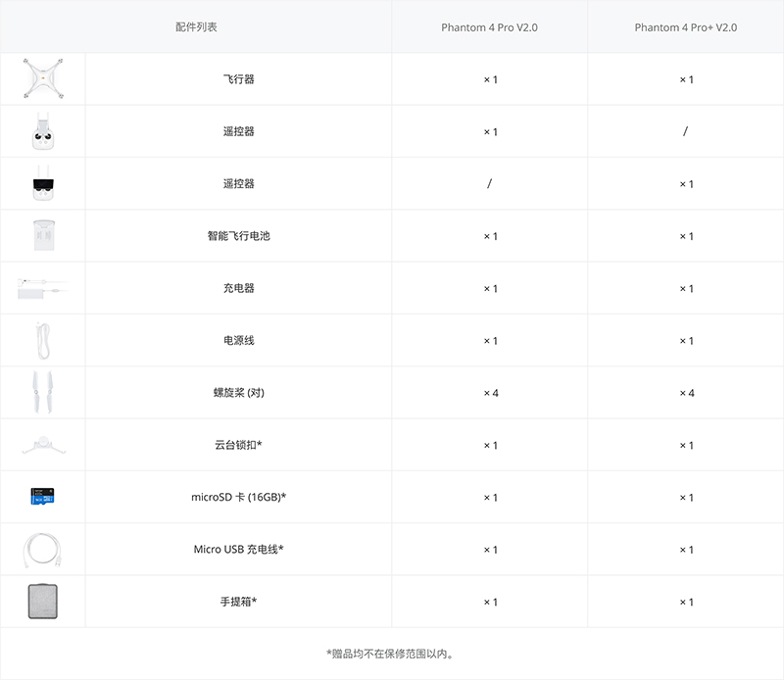Image resolution: width=784 pixels, height=680 pixels.
Task: Click the power cable image
Action: coord(42,341)
